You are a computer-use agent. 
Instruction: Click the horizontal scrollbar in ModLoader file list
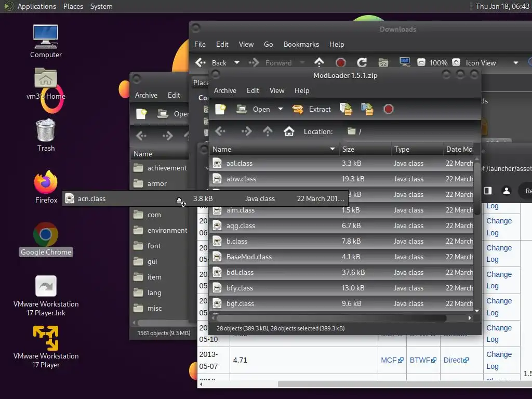pos(331,318)
